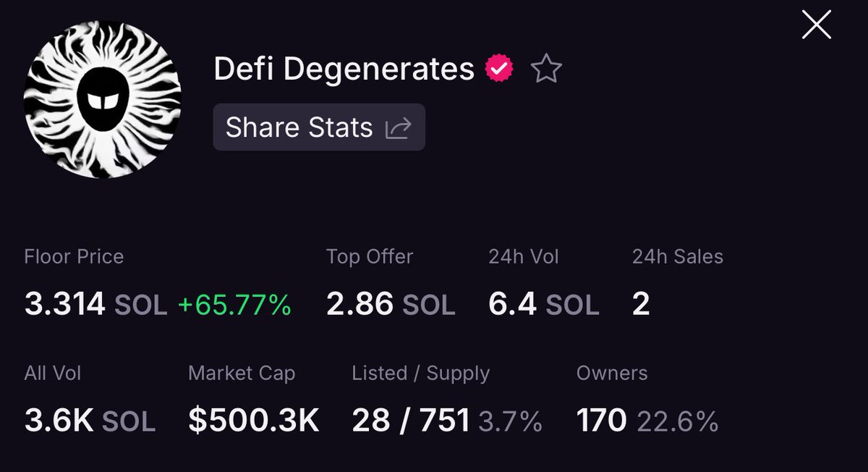The width and height of the screenshot is (868, 472).
Task: Click the pink verified badge
Action: pos(499,69)
